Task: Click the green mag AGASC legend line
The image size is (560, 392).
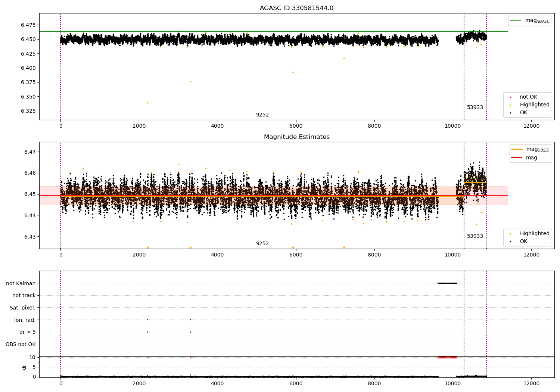Action: (516, 21)
